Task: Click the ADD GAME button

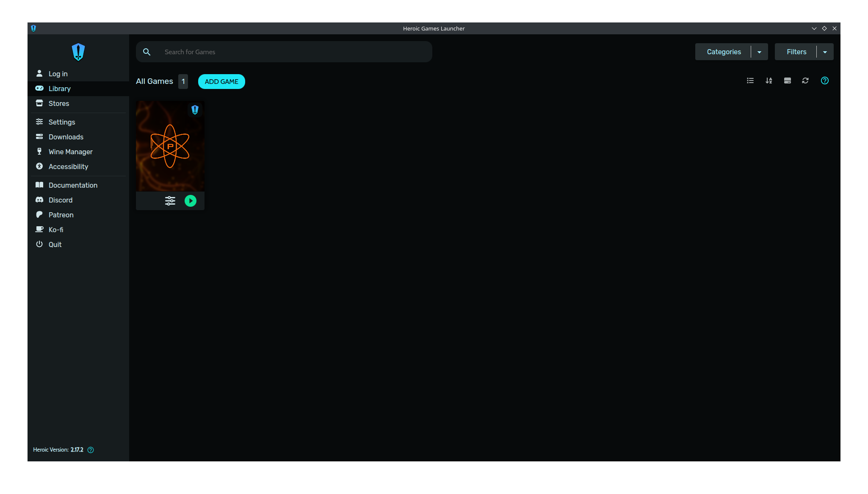Action: coord(221,81)
